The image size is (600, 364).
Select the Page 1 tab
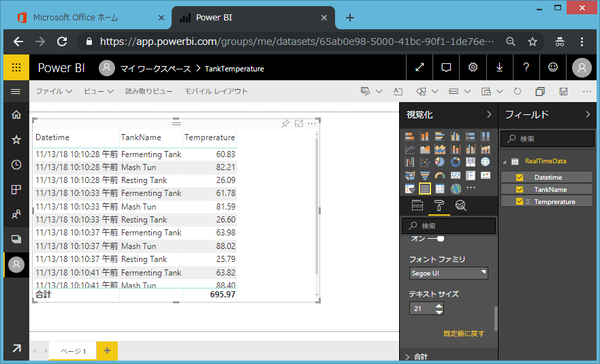point(73,351)
